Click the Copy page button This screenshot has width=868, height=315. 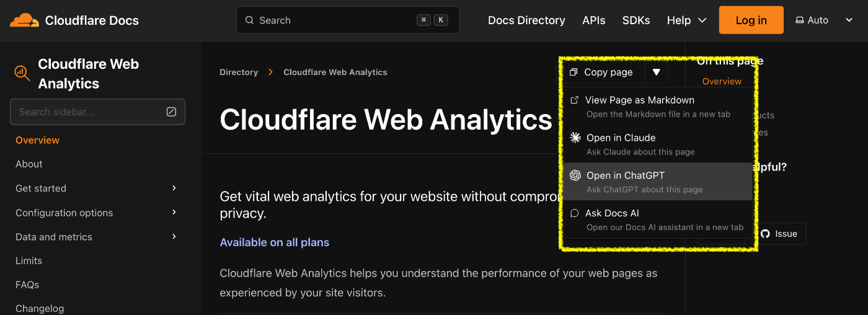coord(604,73)
